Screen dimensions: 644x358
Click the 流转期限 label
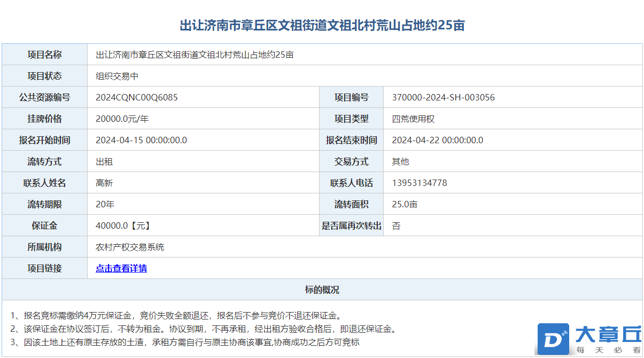click(44, 204)
